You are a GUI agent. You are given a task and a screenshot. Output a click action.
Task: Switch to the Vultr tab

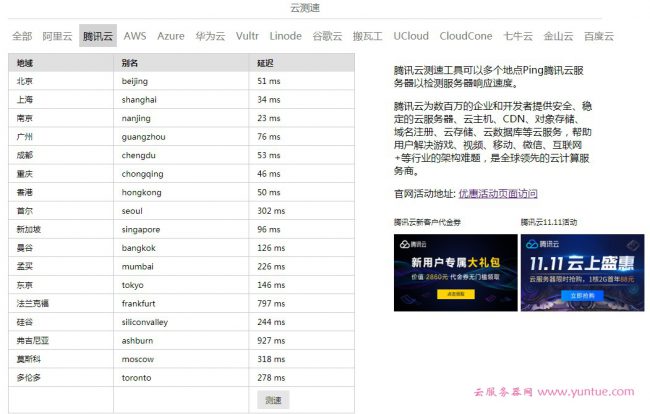click(248, 36)
